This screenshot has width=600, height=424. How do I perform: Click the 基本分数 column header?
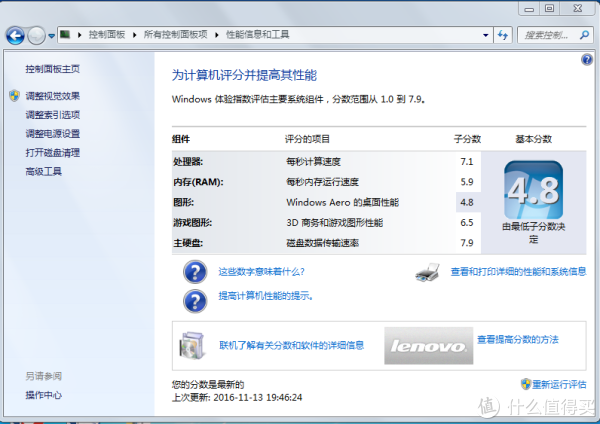click(x=533, y=139)
